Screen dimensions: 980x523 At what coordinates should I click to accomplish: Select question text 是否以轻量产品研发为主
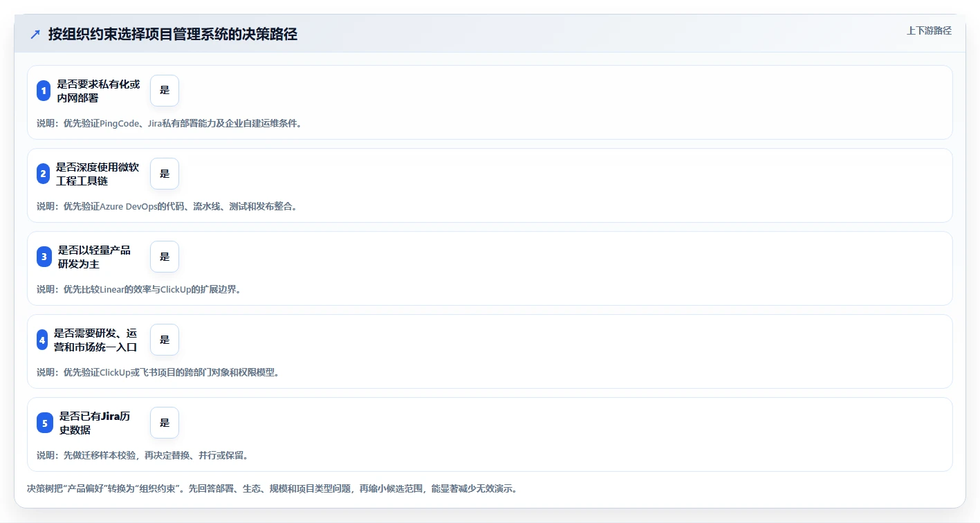[94, 257]
